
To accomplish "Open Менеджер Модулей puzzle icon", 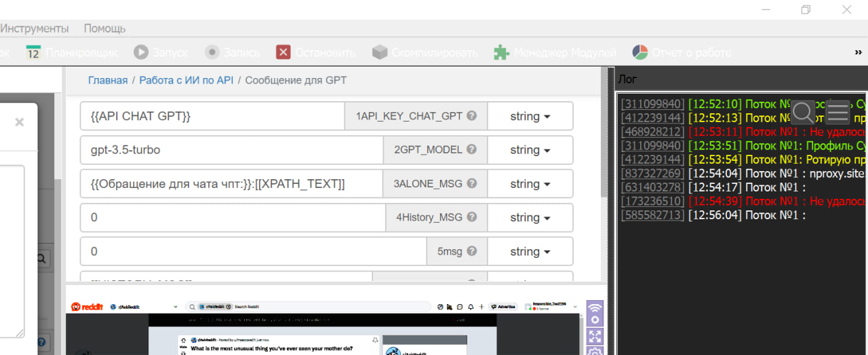I will pos(501,52).
